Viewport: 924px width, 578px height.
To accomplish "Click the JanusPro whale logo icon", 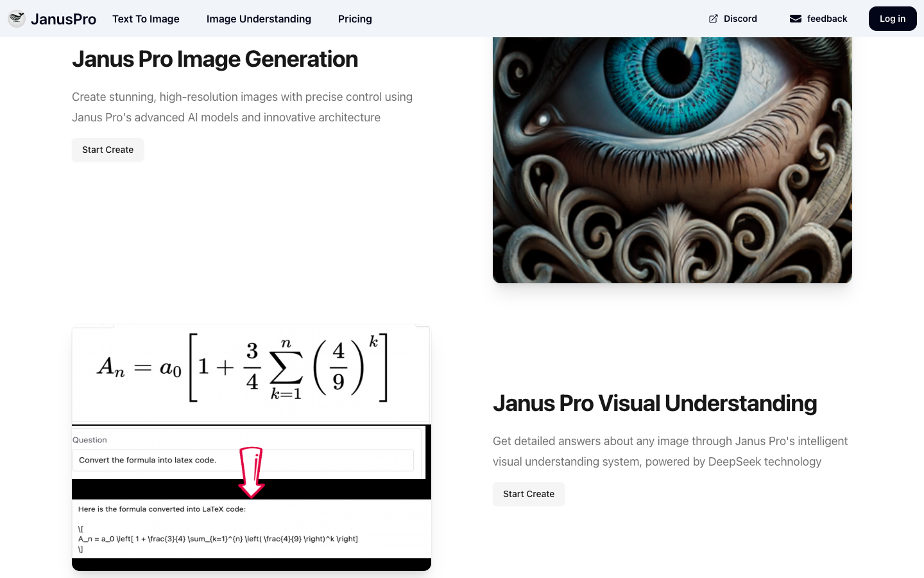I will 17,19.
